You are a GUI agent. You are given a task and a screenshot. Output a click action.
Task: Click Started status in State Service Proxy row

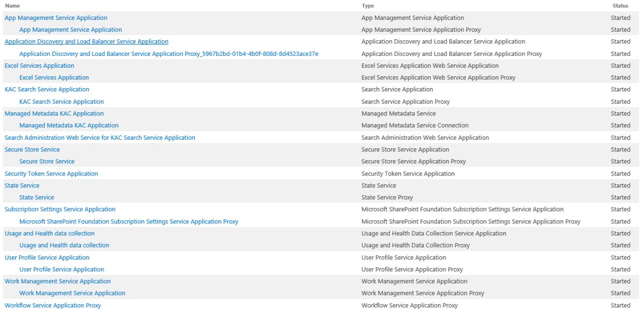tap(620, 197)
